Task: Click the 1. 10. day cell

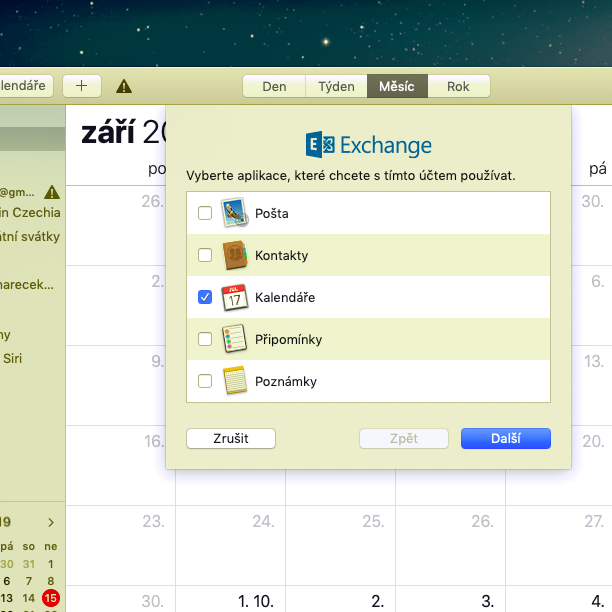Action: 230,599
